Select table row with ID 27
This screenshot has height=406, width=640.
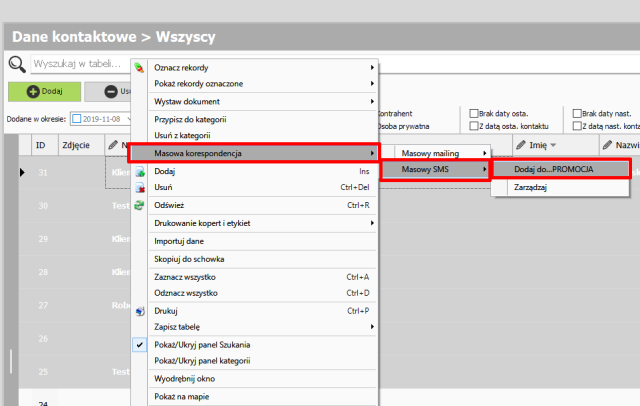click(75, 305)
